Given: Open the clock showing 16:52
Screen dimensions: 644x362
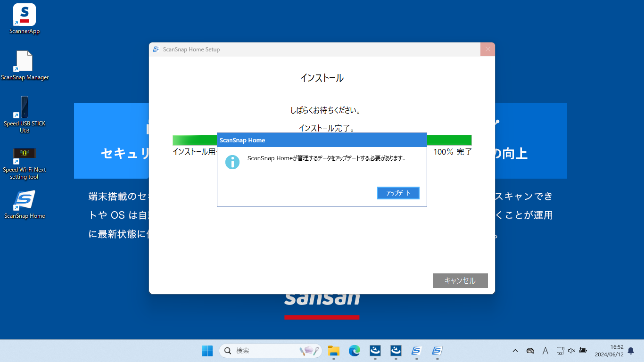Looking at the screenshot, I should tap(609, 351).
